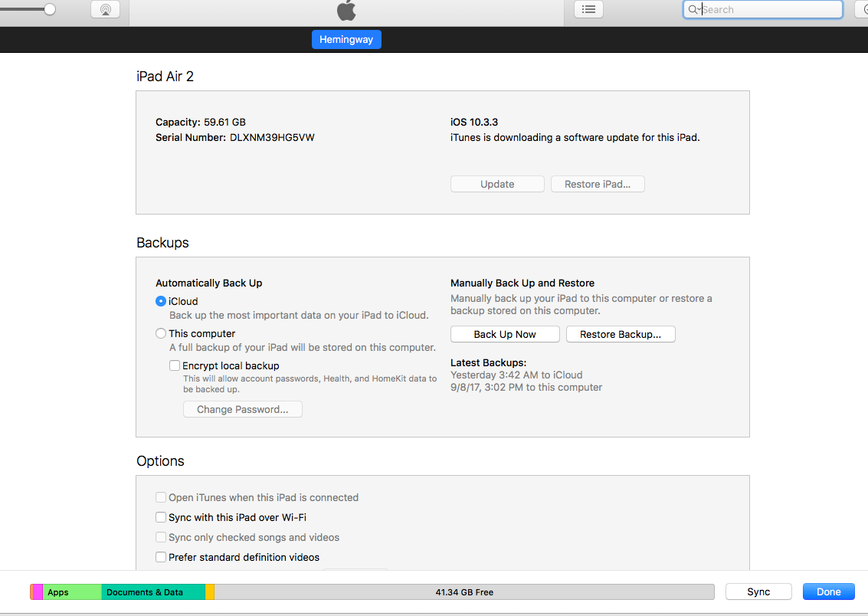Enable Encrypt local backup checkbox
Viewport: 868px width, 616px height.
pyautogui.click(x=175, y=365)
